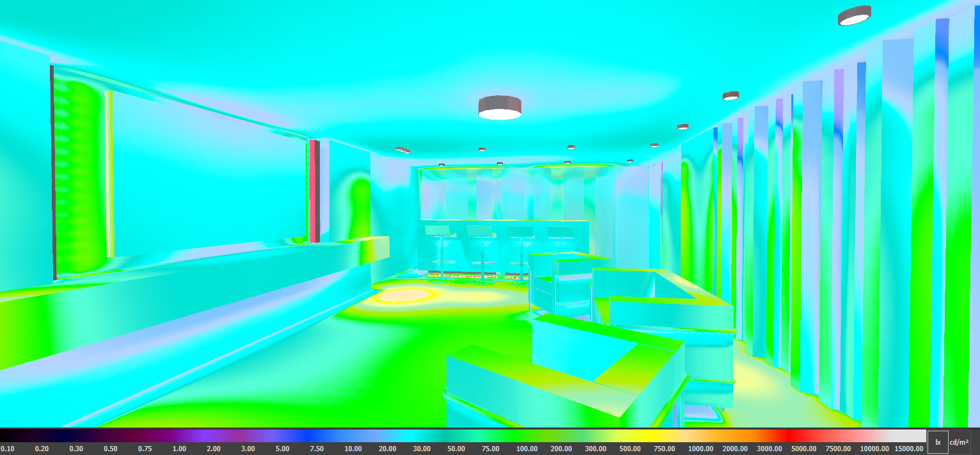Click the red vertical strip beside the window
This screenshot has height=455, width=980.
pyautogui.click(x=313, y=191)
